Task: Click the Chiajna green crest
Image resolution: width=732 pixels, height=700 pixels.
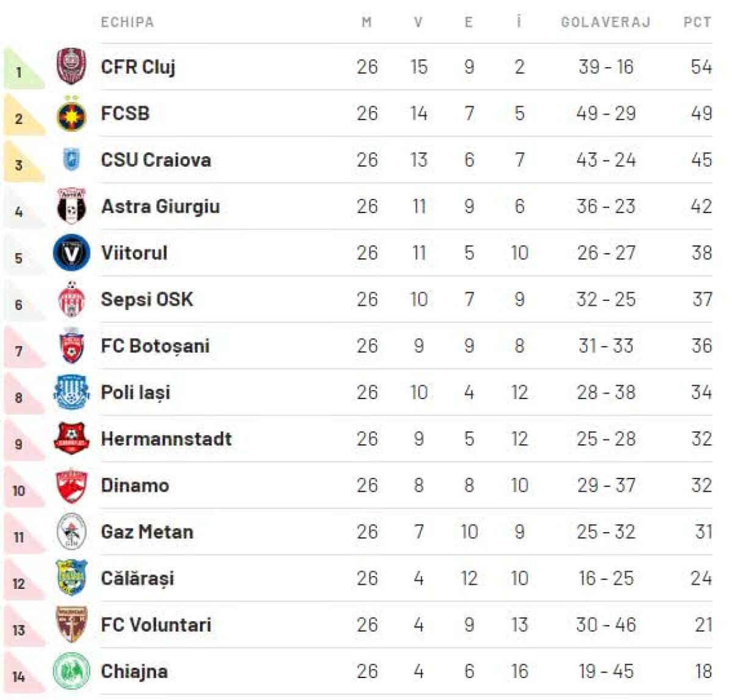Action: tap(71, 671)
